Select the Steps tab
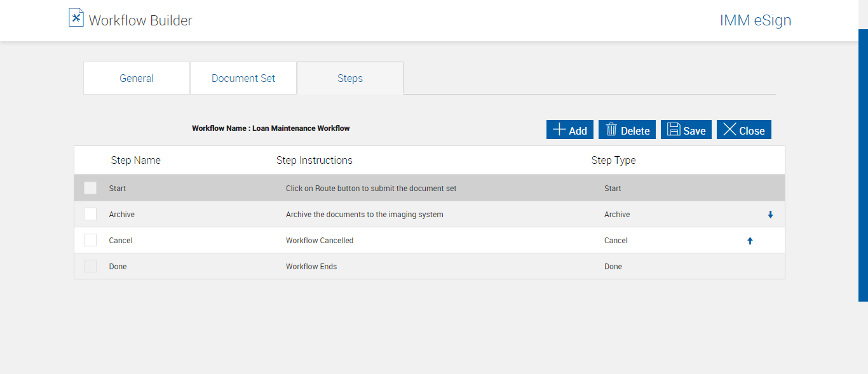This screenshot has width=868, height=374. (x=350, y=78)
